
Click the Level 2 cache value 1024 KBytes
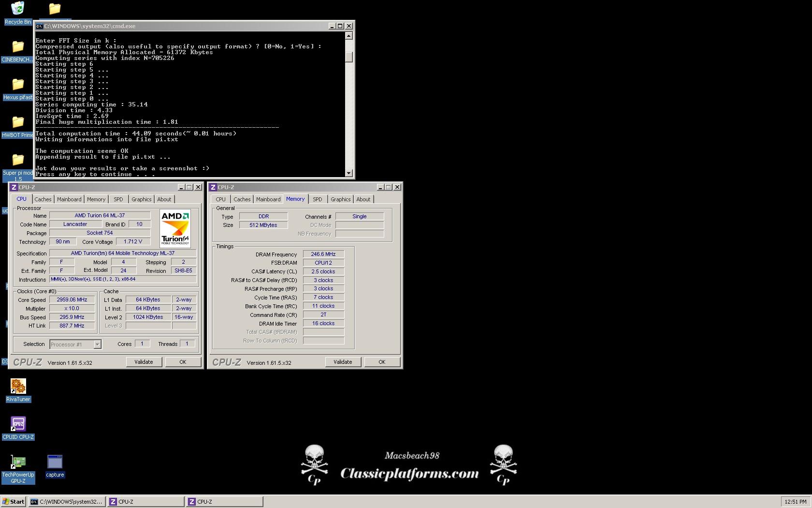[x=148, y=317]
